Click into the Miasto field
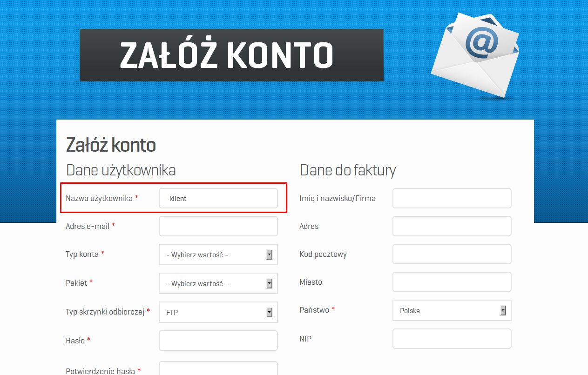This screenshot has height=375, width=588. (452, 282)
